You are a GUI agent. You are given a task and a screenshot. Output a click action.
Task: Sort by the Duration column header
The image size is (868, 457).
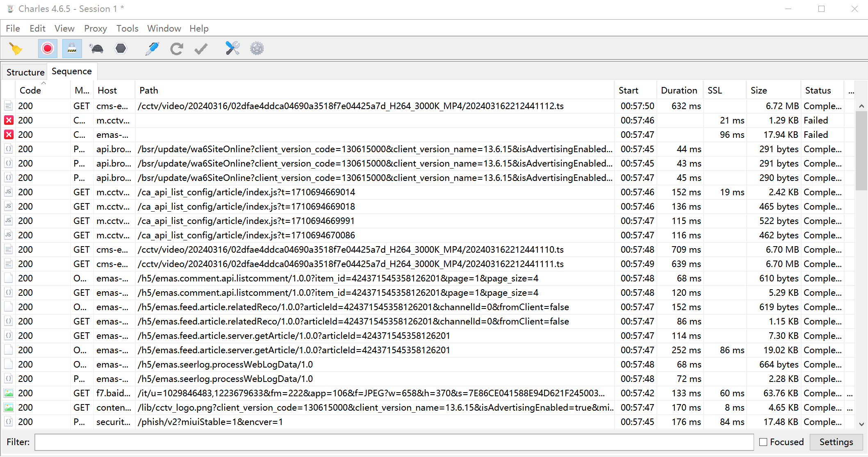tap(679, 90)
